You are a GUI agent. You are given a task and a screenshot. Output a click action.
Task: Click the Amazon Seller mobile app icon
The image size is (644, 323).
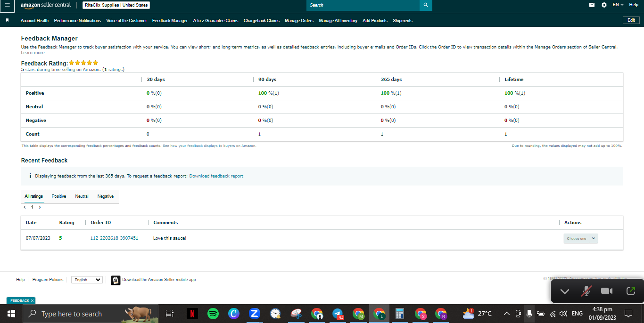(116, 280)
